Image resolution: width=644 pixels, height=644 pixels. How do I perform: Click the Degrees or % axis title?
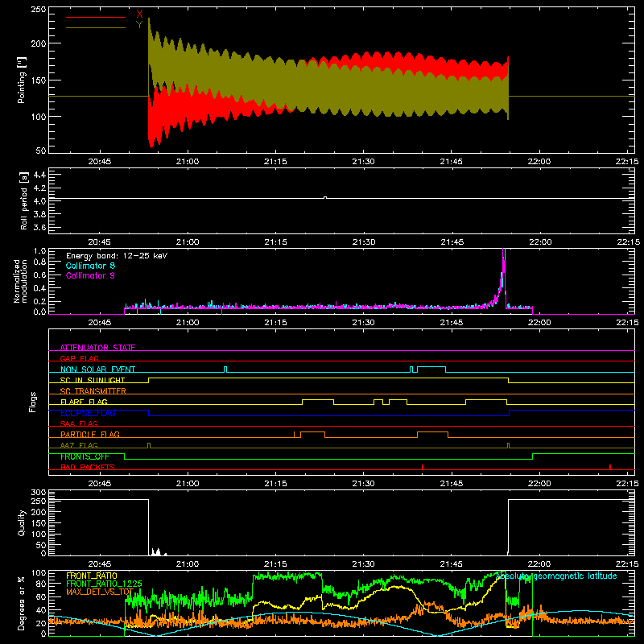(x=22, y=603)
